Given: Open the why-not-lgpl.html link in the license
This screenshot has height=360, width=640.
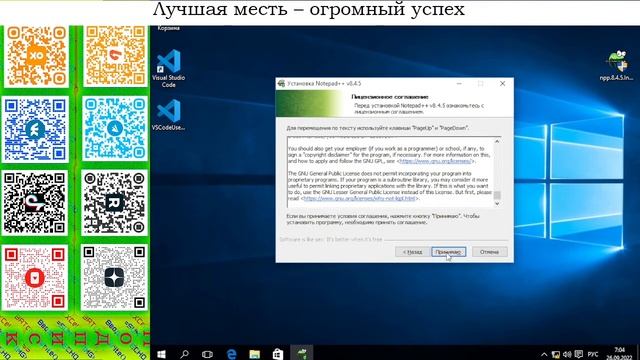Looking at the screenshot, I should (360, 198).
